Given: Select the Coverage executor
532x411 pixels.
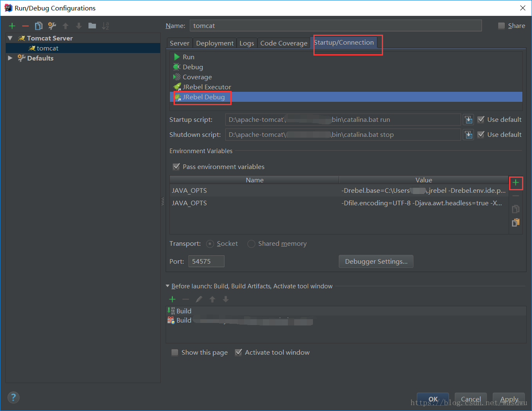Looking at the screenshot, I should [346, 77].
